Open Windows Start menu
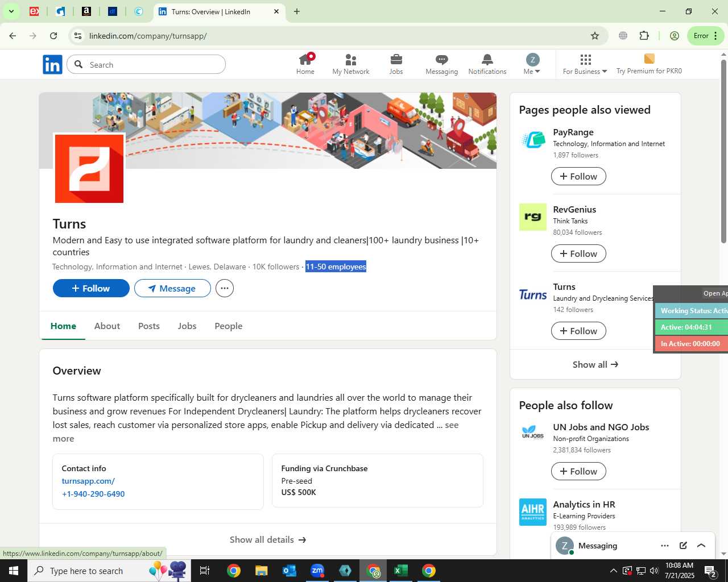Screen dimensions: 728x582 14,571
